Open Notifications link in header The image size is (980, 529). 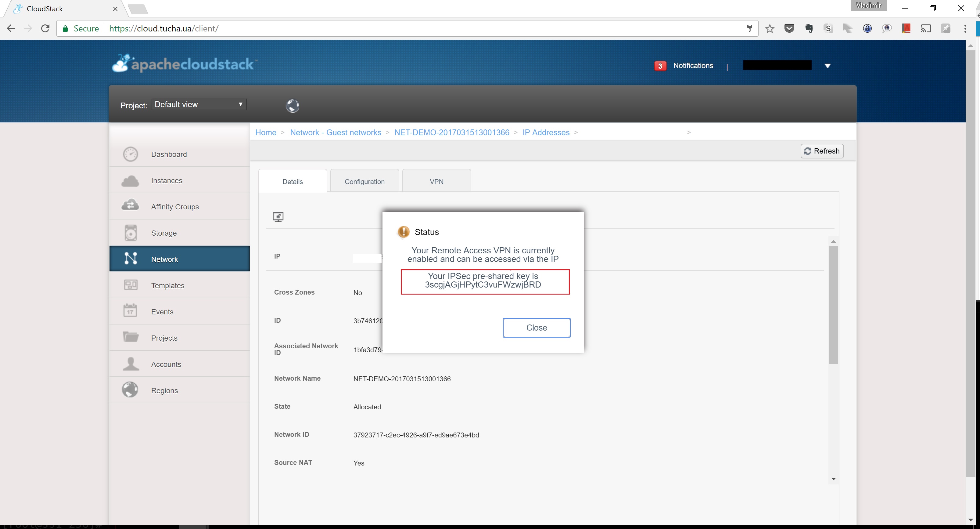693,66
